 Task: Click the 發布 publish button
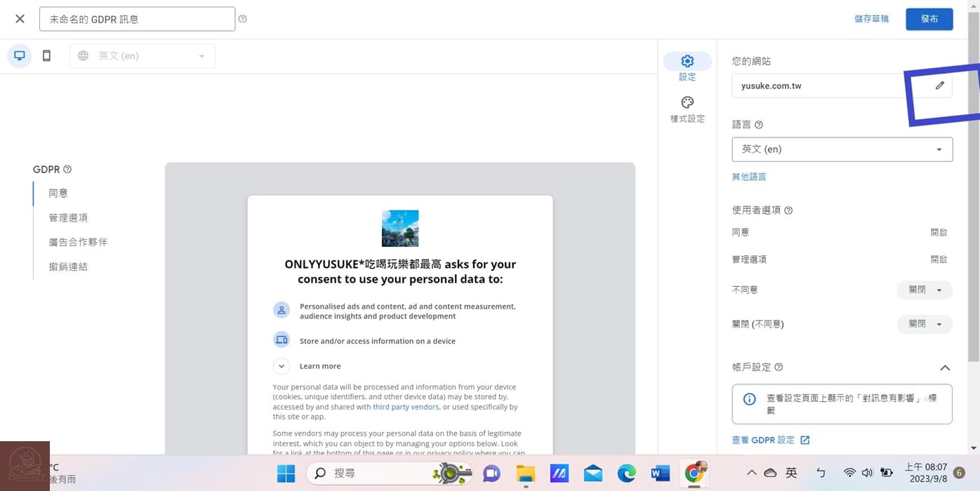tap(929, 19)
